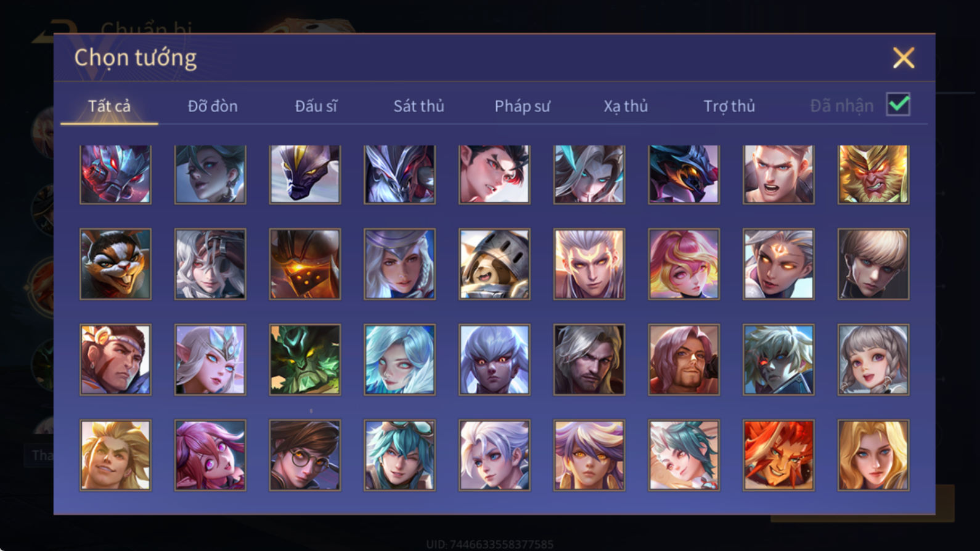
Task: Toggle the Đã nhận checkbox
Action: (898, 105)
